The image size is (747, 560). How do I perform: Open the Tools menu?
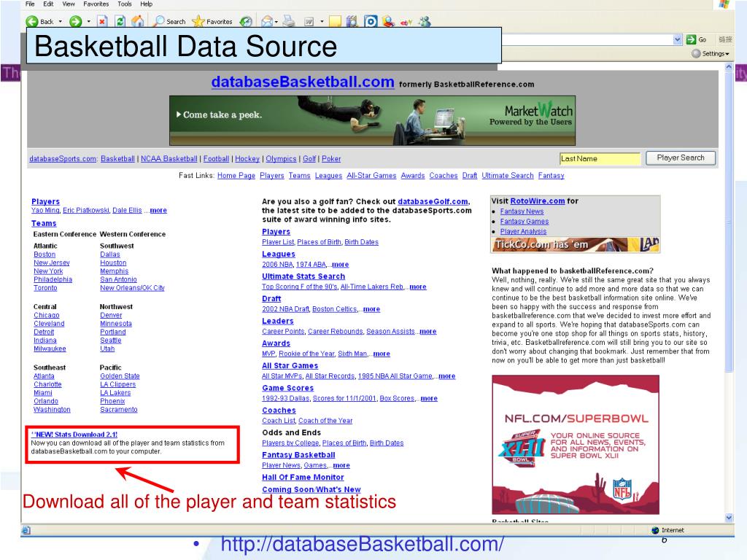[x=124, y=4]
